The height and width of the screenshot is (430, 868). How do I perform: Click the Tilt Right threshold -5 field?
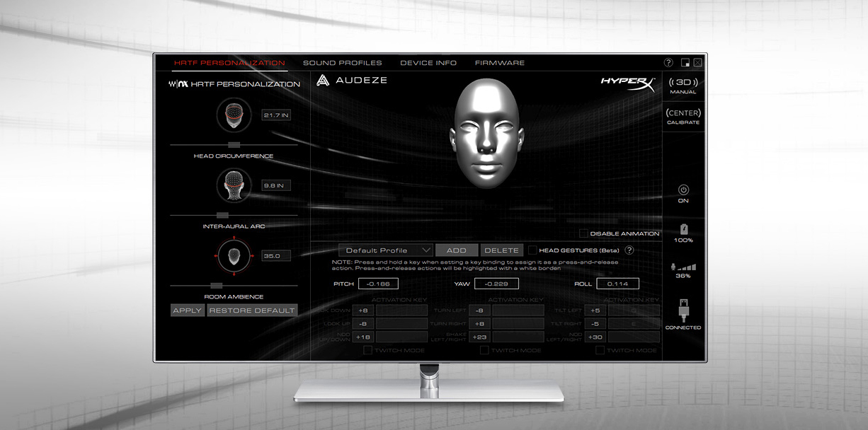(595, 324)
